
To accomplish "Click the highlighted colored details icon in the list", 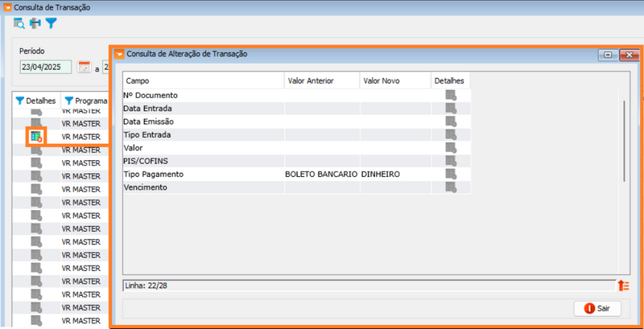I will (x=36, y=137).
